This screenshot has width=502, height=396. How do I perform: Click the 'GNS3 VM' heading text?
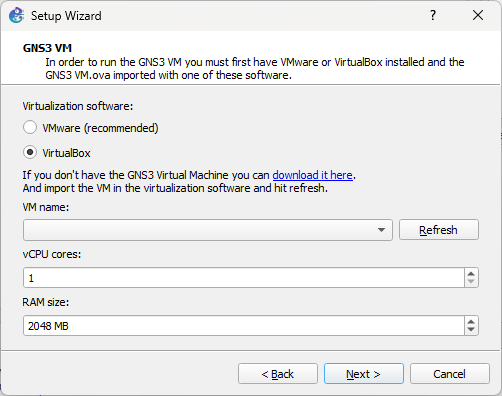point(47,48)
